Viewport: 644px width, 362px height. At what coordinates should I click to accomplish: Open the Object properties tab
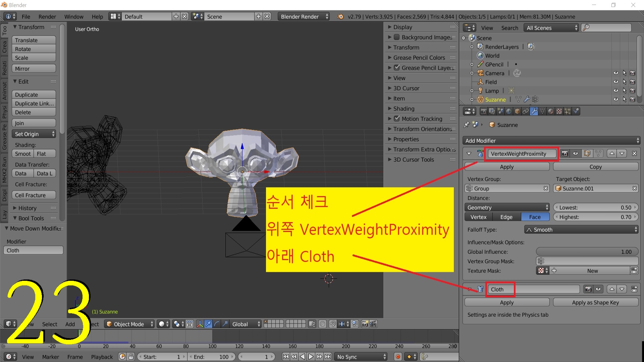pyautogui.click(x=517, y=111)
